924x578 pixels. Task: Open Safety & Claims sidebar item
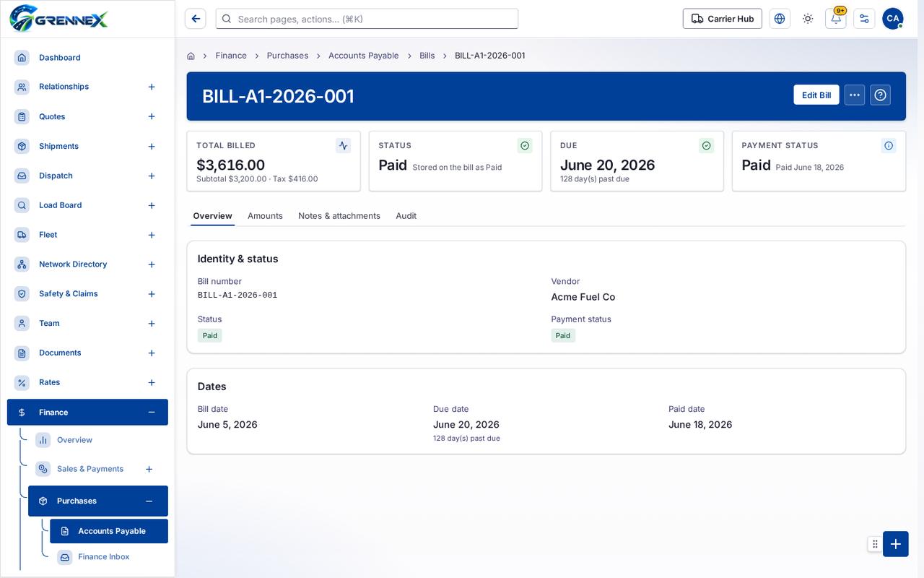[x=69, y=294]
